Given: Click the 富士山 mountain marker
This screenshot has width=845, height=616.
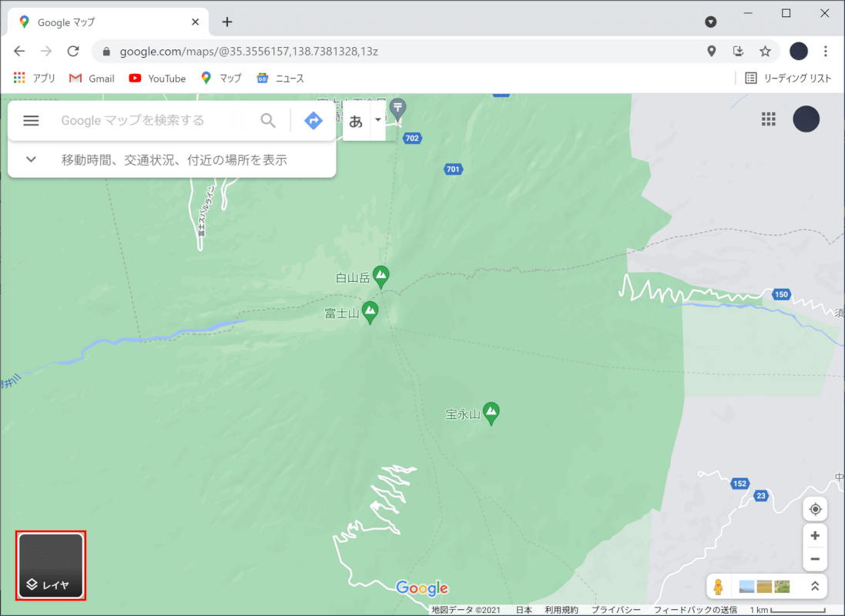Looking at the screenshot, I should (x=370, y=313).
